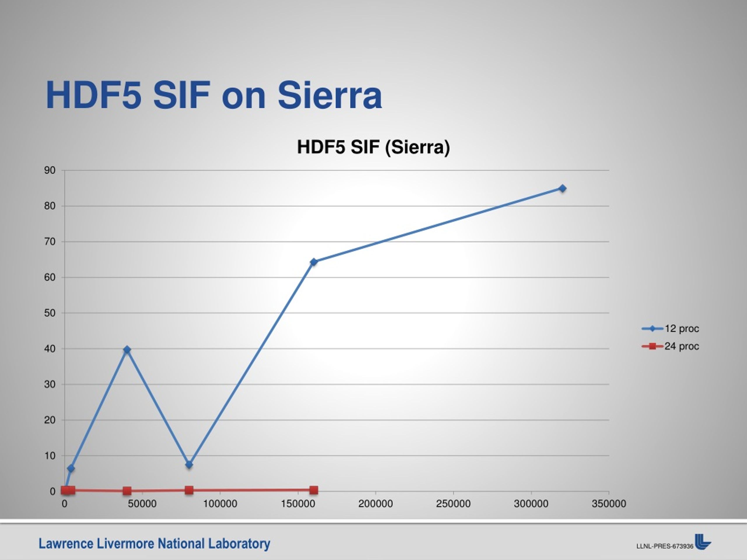Click the y-axis label 90

(x=50, y=170)
